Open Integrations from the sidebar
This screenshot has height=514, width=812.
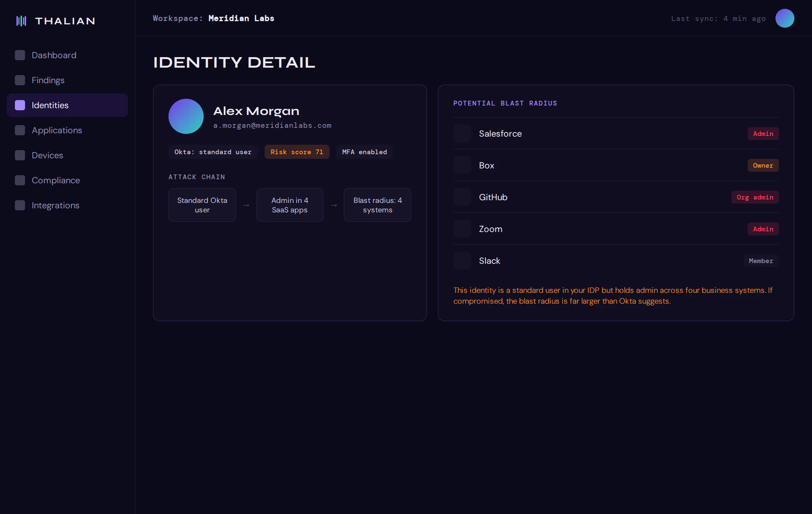click(67, 205)
